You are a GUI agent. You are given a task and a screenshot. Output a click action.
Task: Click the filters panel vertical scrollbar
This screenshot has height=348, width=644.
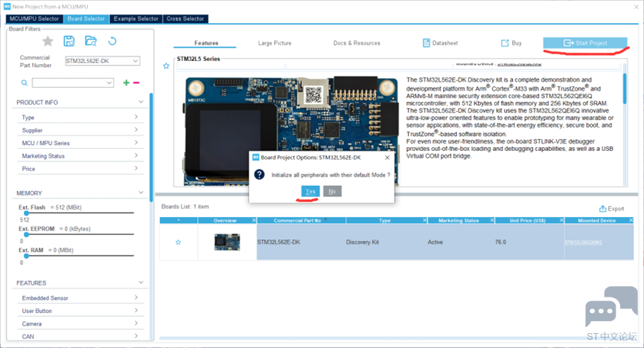pos(151,148)
